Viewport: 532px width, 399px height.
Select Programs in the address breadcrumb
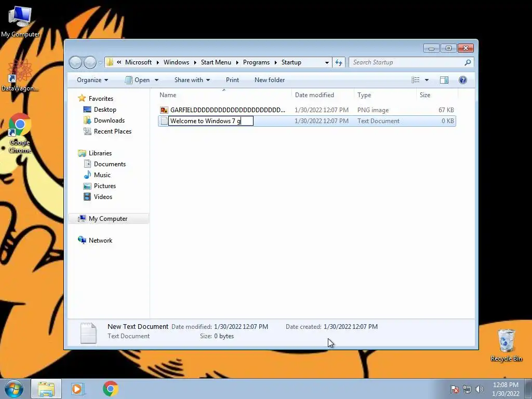tap(256, 62)
